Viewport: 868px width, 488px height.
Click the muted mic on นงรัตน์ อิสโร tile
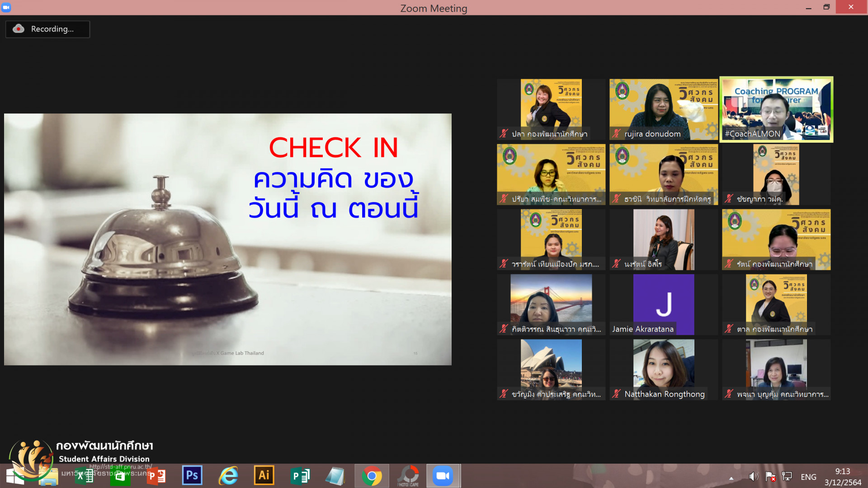point(616,264)
